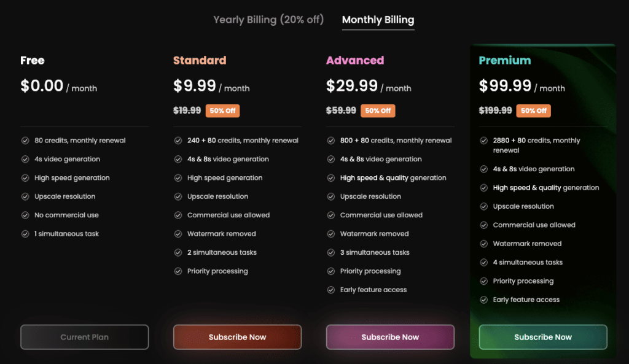Click the Premium plan 50% Off badge

(534, 110)
